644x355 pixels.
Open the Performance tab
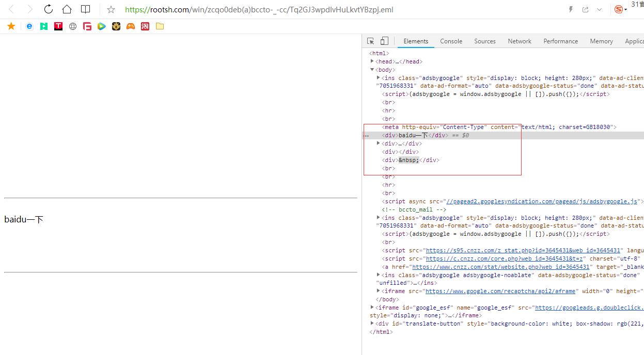[x=560, y=41]
